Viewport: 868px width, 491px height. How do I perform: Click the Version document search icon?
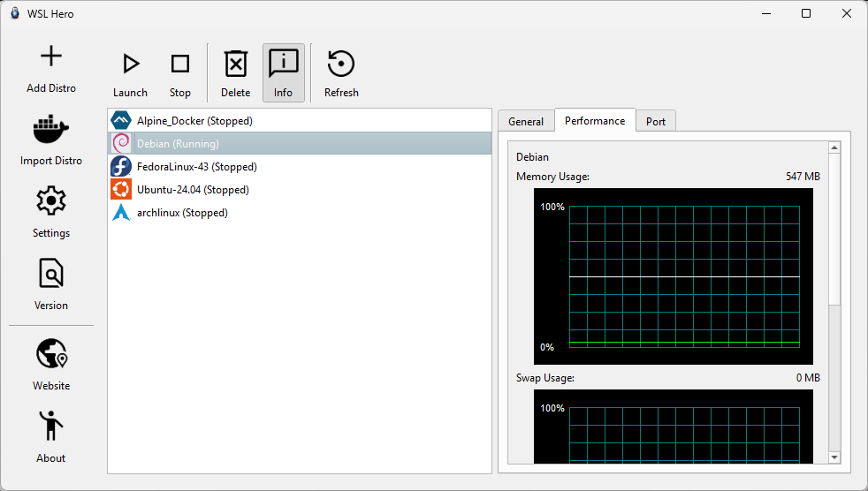[x=51, y=275]
